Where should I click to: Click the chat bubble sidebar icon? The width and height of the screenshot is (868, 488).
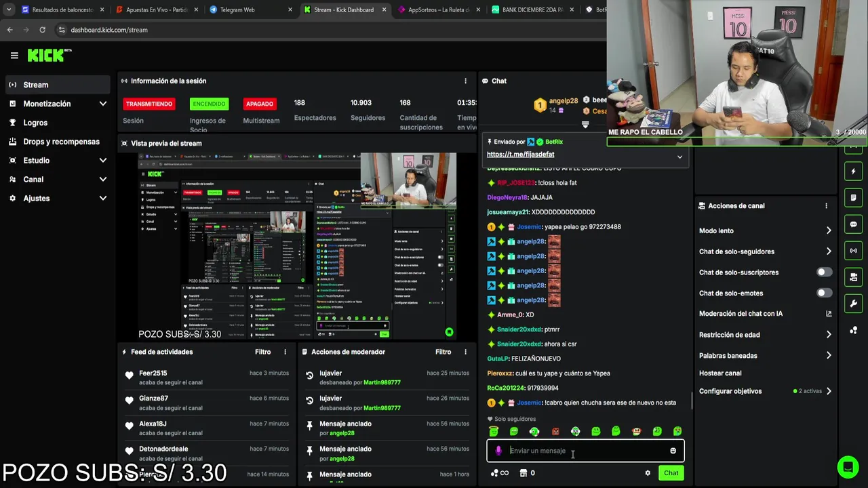tap(853, 224)
